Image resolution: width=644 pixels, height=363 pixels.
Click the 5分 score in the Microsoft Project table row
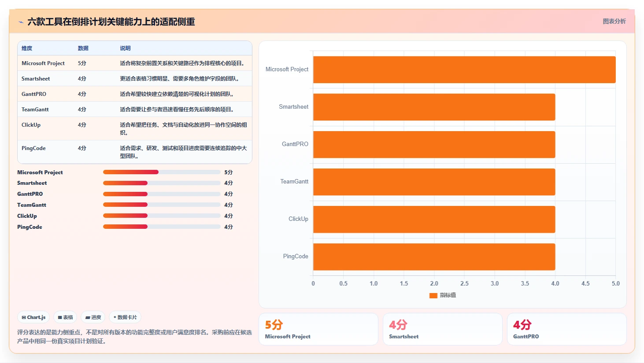tap(82, 63)
